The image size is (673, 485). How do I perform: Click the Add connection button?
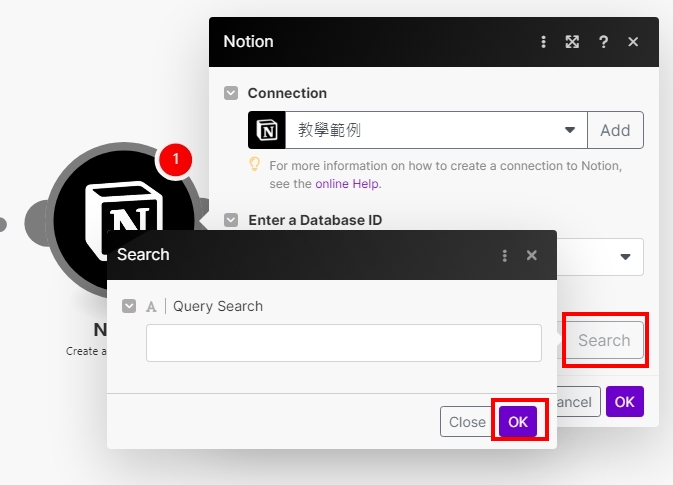point(615,130)
